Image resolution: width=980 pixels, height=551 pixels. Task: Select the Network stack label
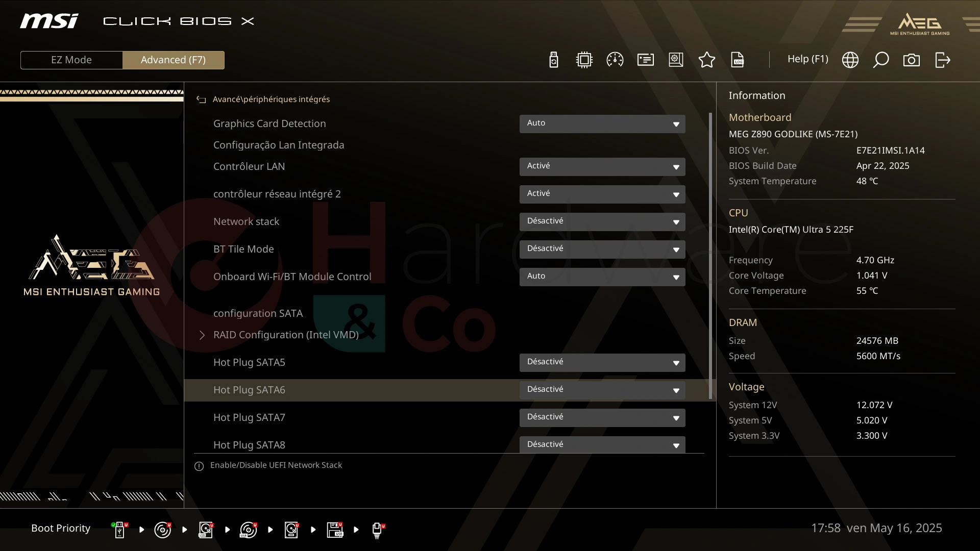246,221
